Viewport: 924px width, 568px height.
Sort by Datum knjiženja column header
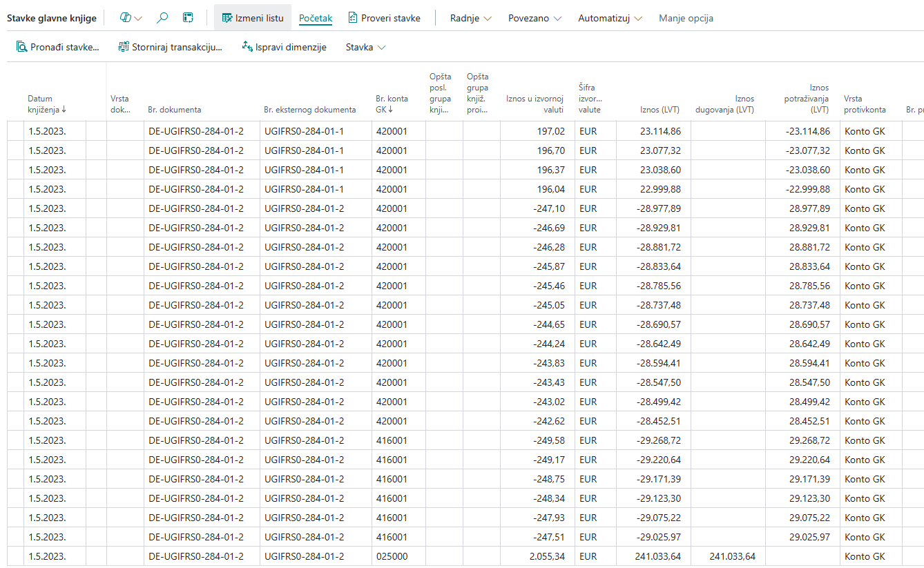47,104
